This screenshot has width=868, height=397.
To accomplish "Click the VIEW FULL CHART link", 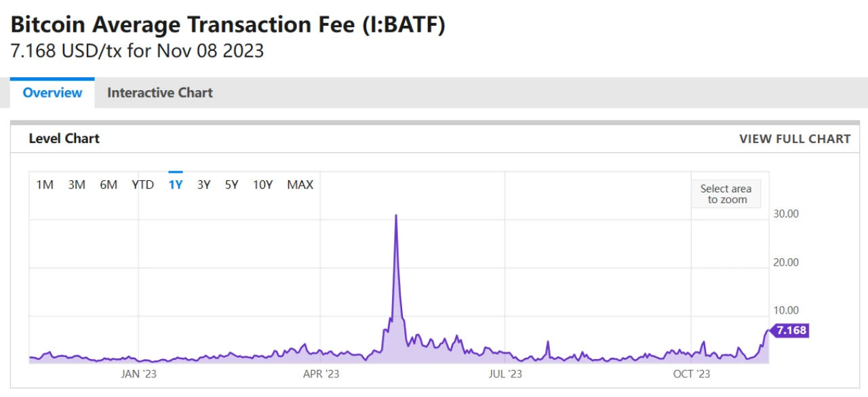I will coord(795,139).
